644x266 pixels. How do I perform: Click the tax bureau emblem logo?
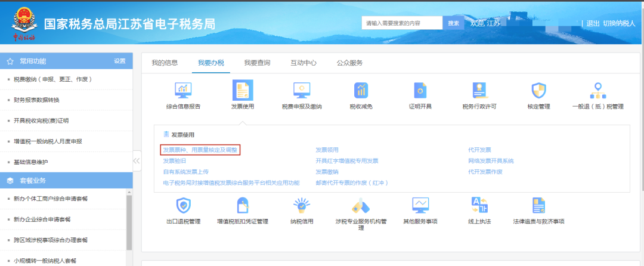23,24
